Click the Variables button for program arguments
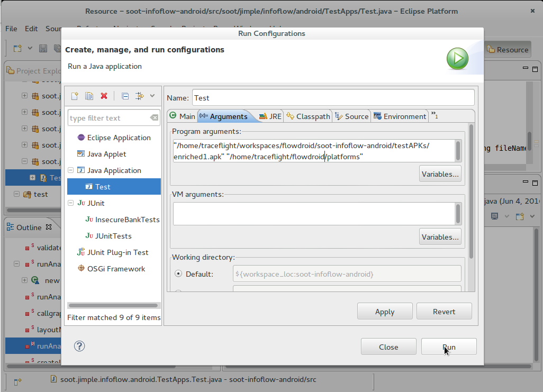Viewport: 543px width, 392px height. (440, 174)
